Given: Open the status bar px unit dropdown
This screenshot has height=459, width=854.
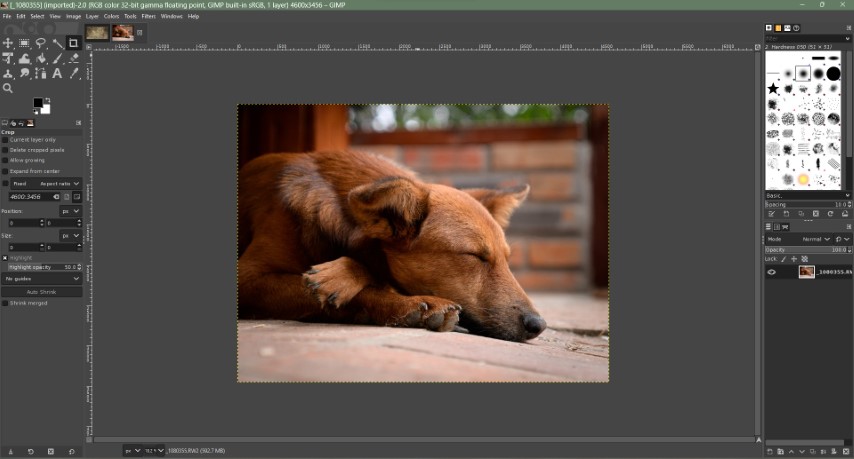Looking at the screenshot, I should [x=132, y=451].
